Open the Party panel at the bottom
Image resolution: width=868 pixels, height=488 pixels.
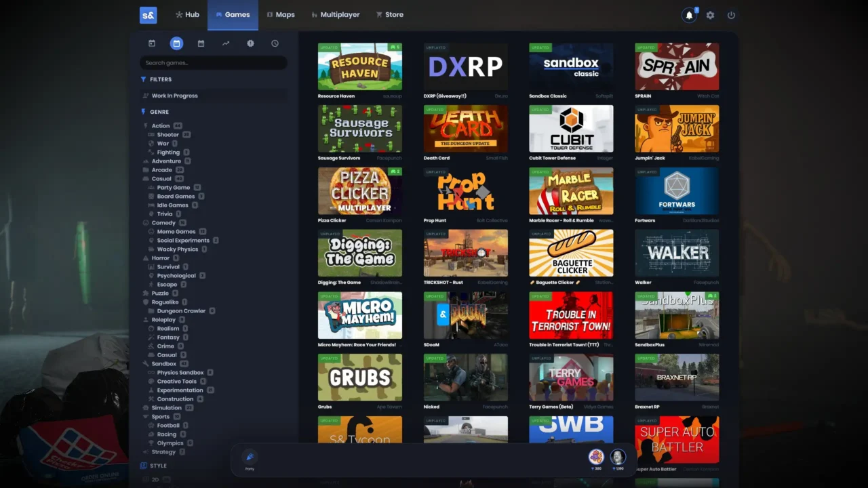(250, 460)
